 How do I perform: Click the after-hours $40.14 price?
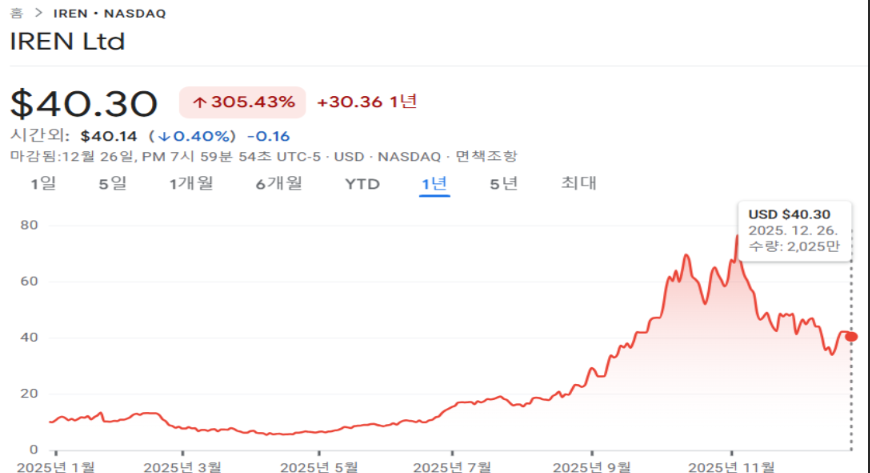click(109, 136)
